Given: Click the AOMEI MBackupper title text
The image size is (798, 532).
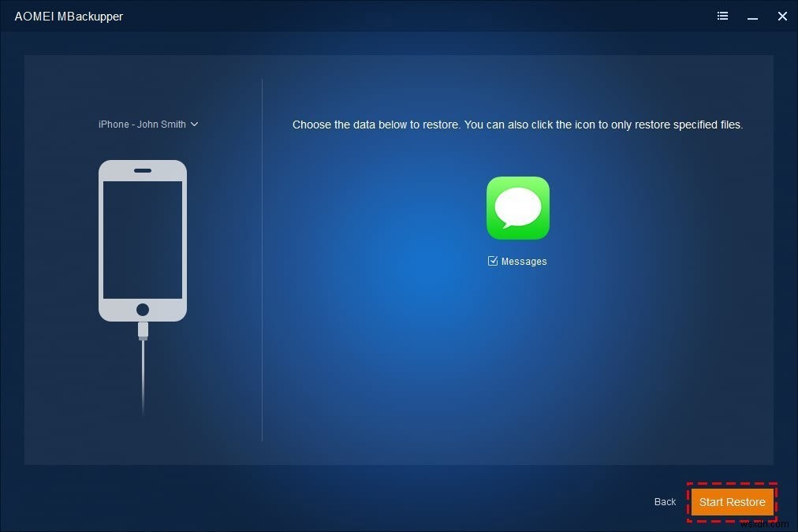Looking at the screenshot, I should [x=69, y=16].
